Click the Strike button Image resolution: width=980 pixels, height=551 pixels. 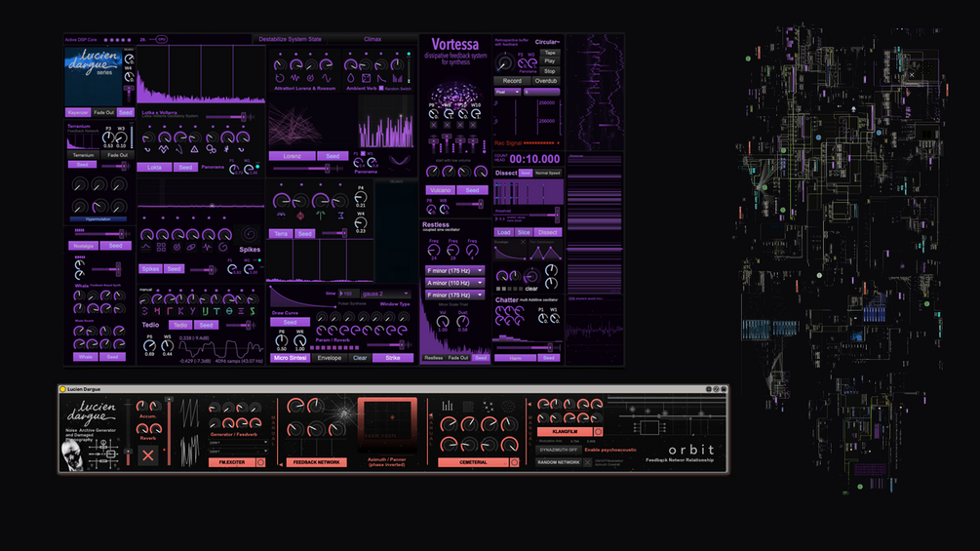(x=393, y=358)
